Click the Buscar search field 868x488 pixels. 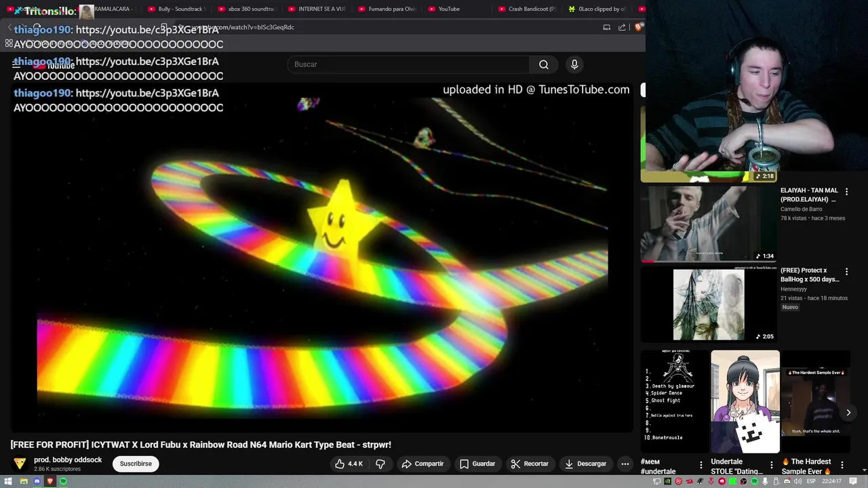[409, 64]
